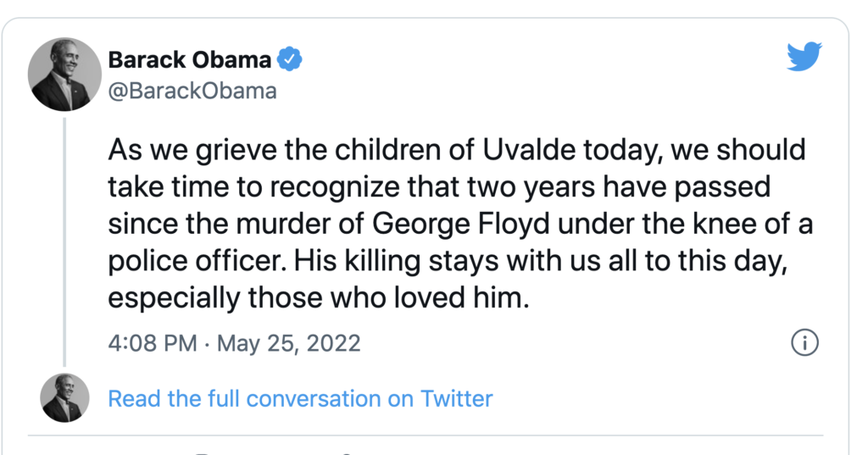Click the blue verified badge

pos(291,60)
